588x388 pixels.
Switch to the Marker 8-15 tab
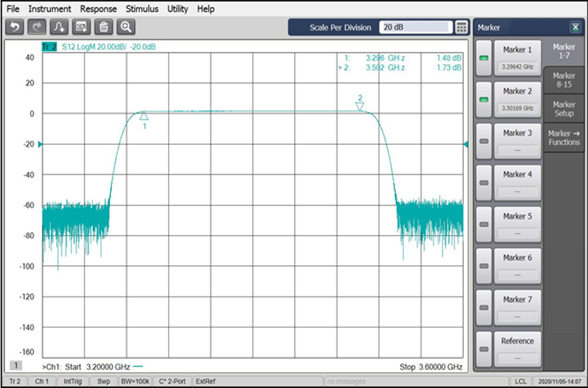coord(564,81)
